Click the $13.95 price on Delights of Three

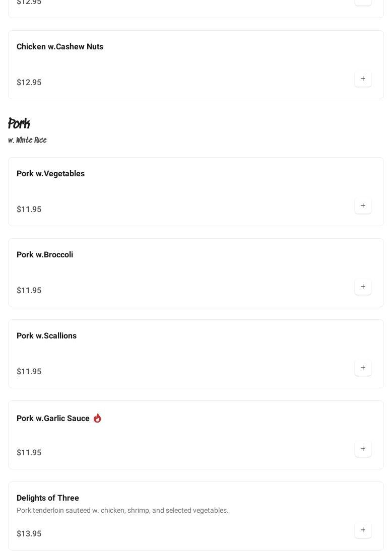pos(29,534)
